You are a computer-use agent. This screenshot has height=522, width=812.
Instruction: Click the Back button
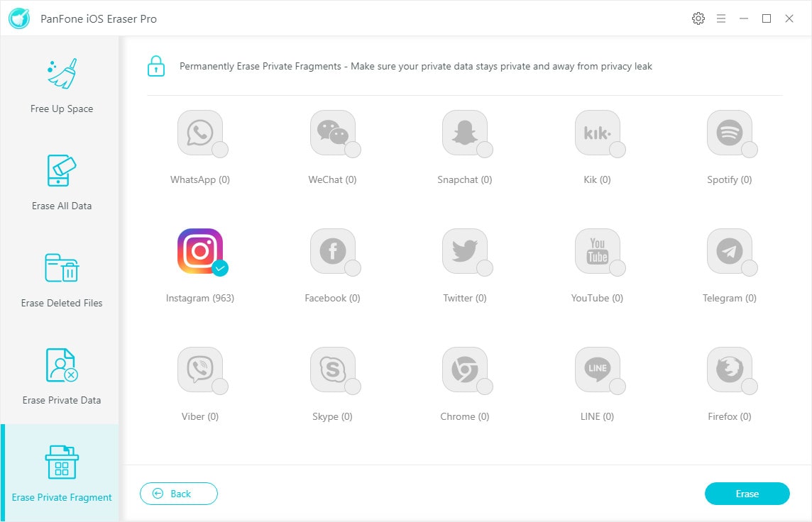click(x=179, y=494)
